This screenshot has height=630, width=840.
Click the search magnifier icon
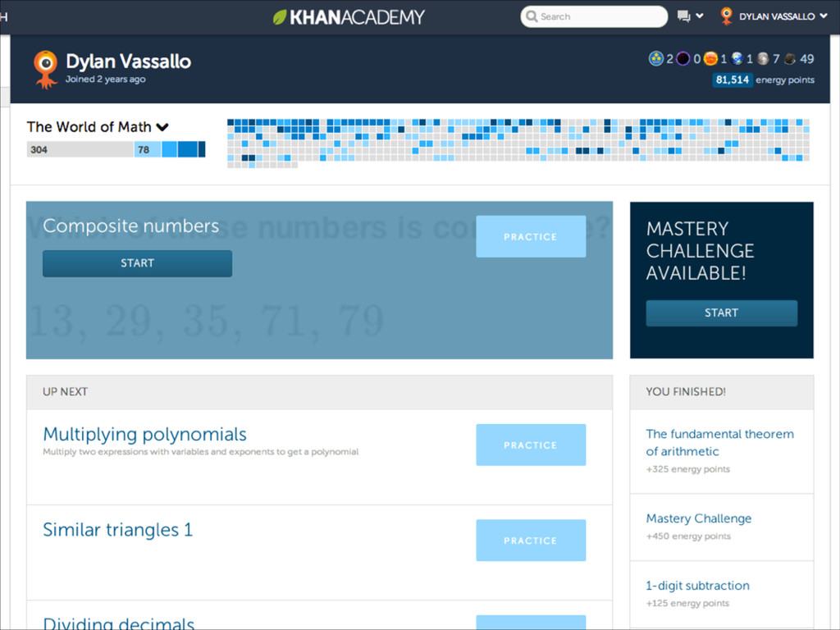(x=532, y=16)
